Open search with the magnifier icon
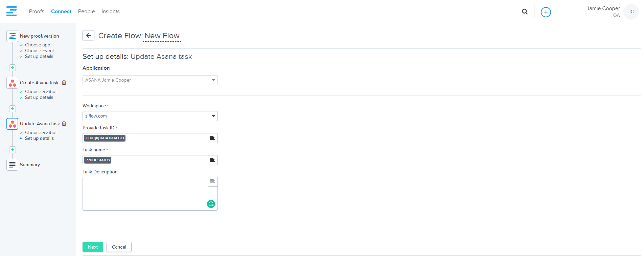 point(525,12)
